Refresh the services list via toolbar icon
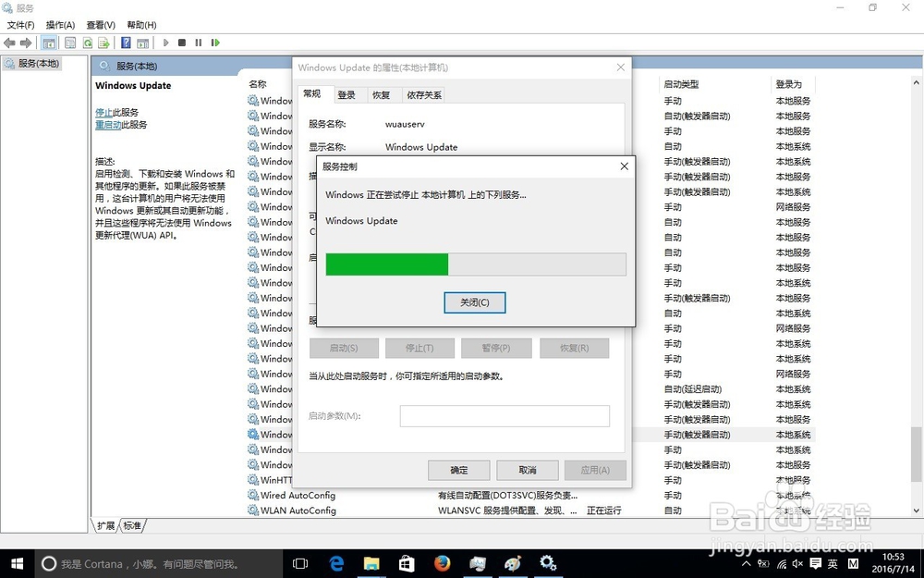The width and height of the screenshot is (924, 578). point(87,42)
